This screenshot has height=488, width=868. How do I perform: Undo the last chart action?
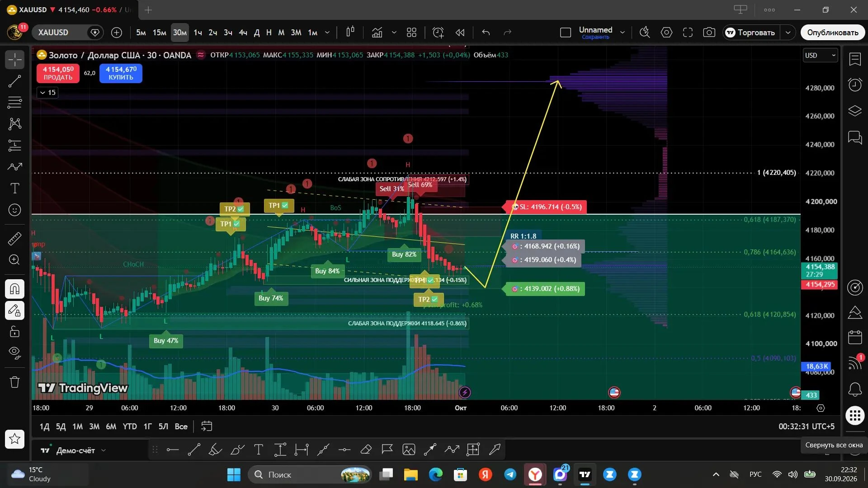(486, 33)
